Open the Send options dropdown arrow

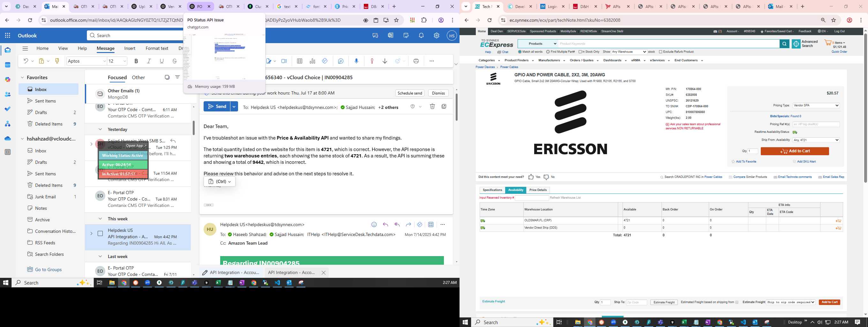(234, 107)
